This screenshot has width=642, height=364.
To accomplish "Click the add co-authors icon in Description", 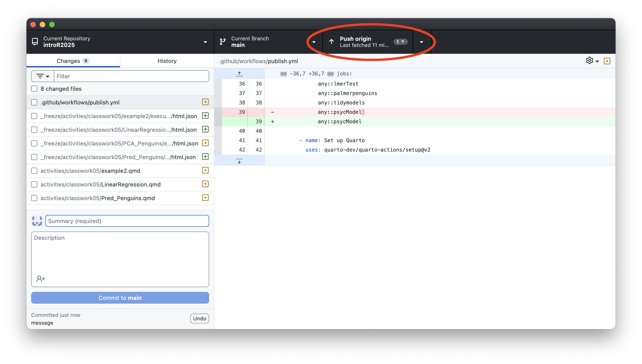I will coord(40,278).
